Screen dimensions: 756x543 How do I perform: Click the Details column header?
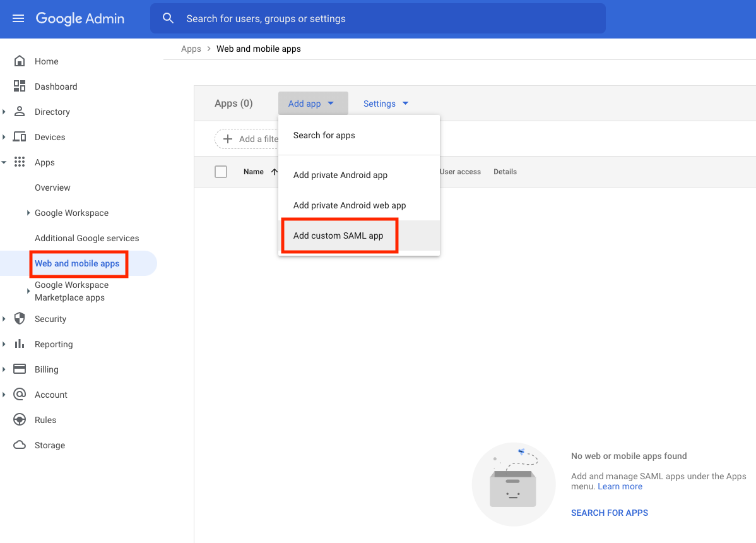(505, 172)
